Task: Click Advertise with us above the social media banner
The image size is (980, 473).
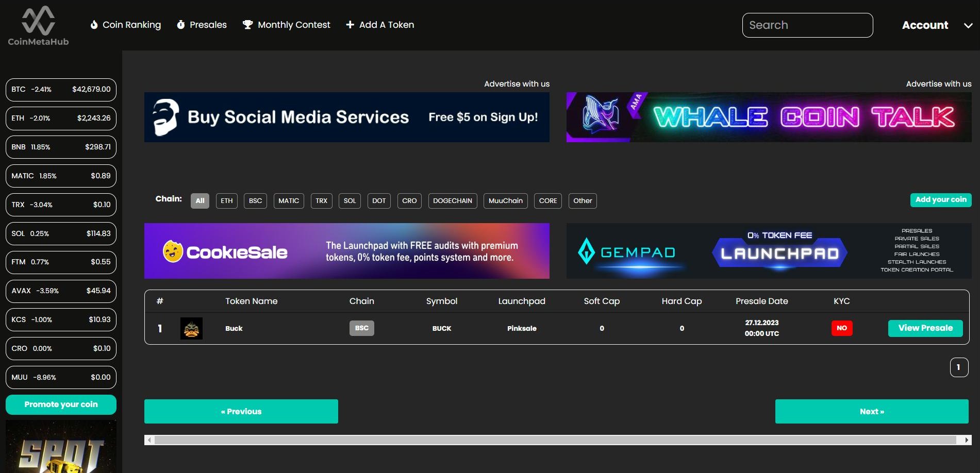Action: click(x=517, y=84)
